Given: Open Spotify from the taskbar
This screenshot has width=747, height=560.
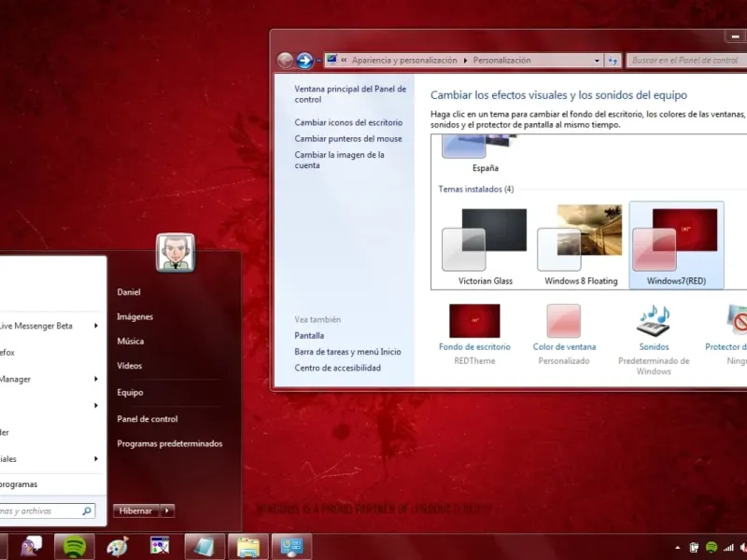Looking at the screenshot, I should coord(75,547).
